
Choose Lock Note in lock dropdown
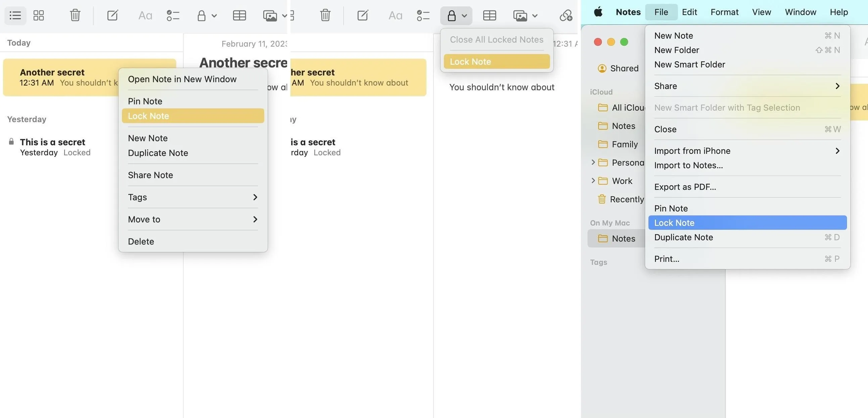point(497,62)
